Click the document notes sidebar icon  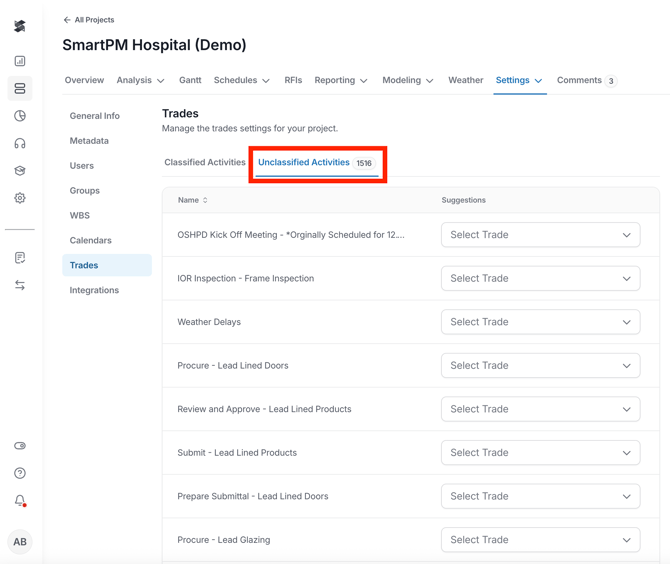pos(20,258)
